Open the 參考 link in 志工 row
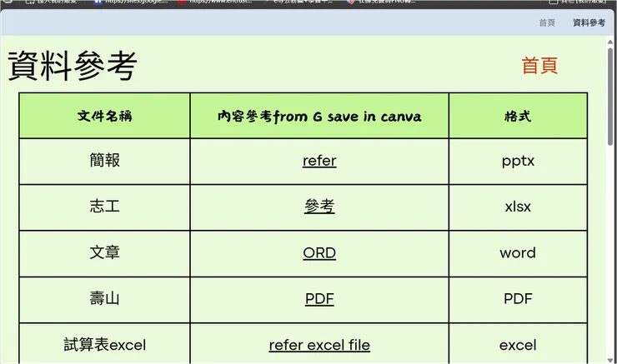 point(319,207)
